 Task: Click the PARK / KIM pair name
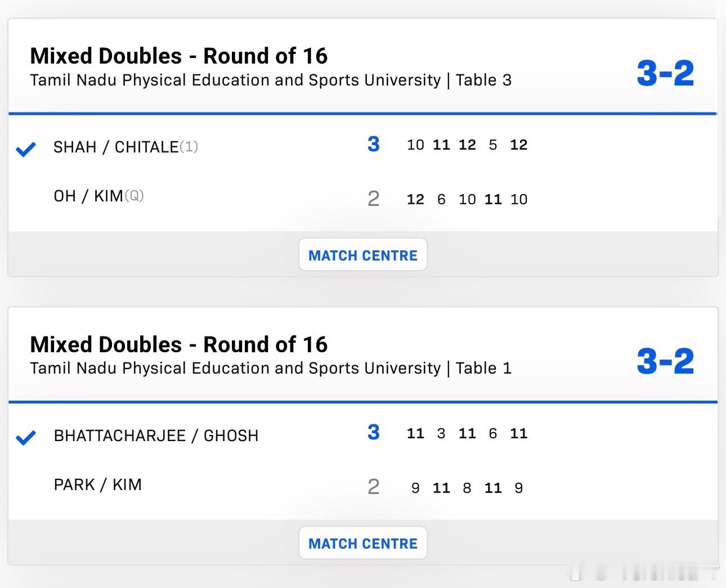(97, 484)
